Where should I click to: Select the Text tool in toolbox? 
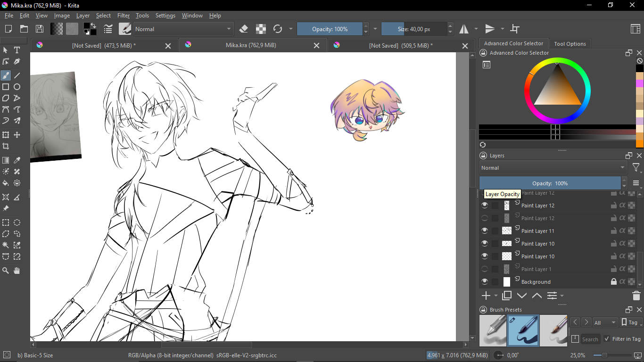pos(17,50)
